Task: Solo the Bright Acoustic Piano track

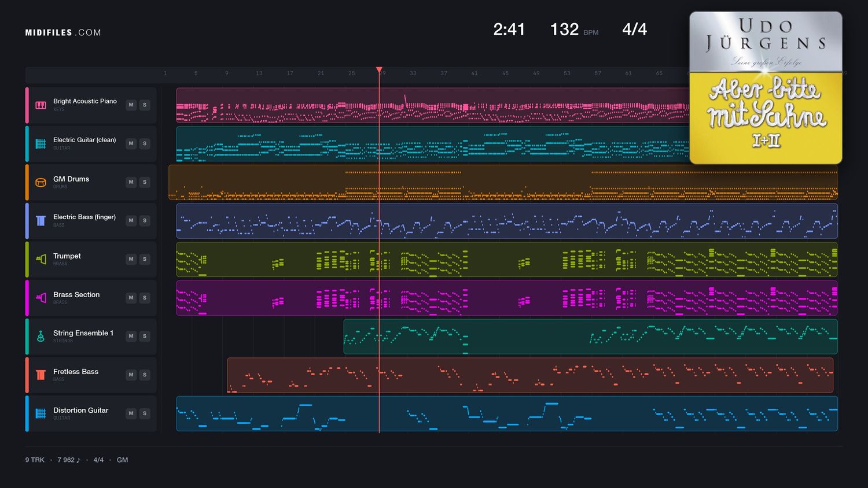Action: (x=145, y=105)
